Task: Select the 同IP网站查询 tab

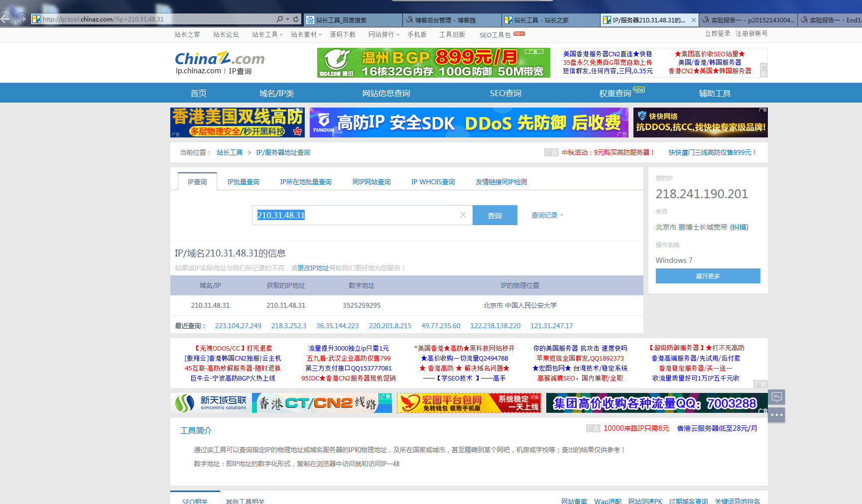Action: pos(371,182)
